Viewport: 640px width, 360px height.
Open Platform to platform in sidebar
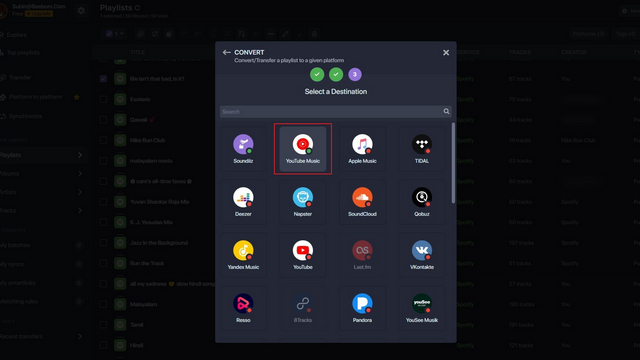35,97
